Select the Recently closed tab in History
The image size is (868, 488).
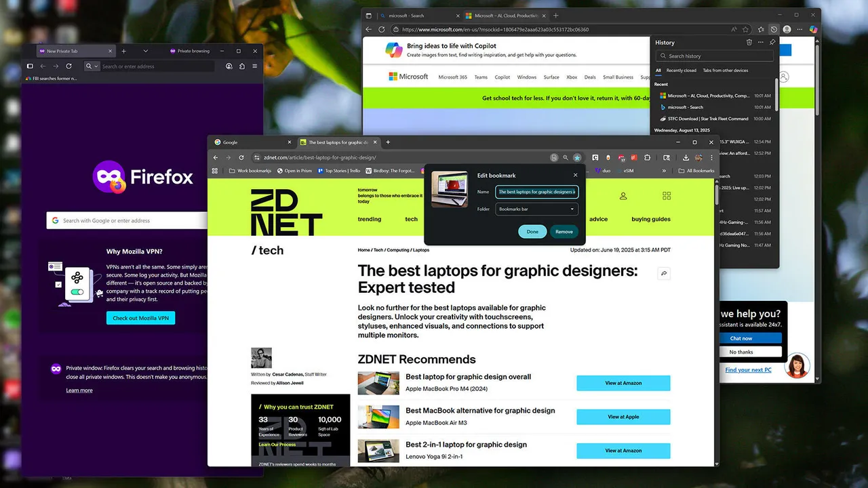[x=681, y=70]
